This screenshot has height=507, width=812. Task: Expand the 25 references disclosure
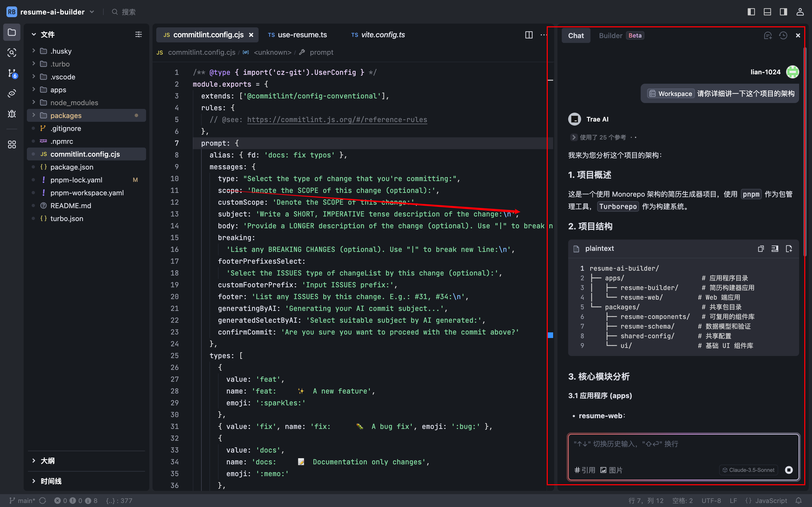point(574,137)
